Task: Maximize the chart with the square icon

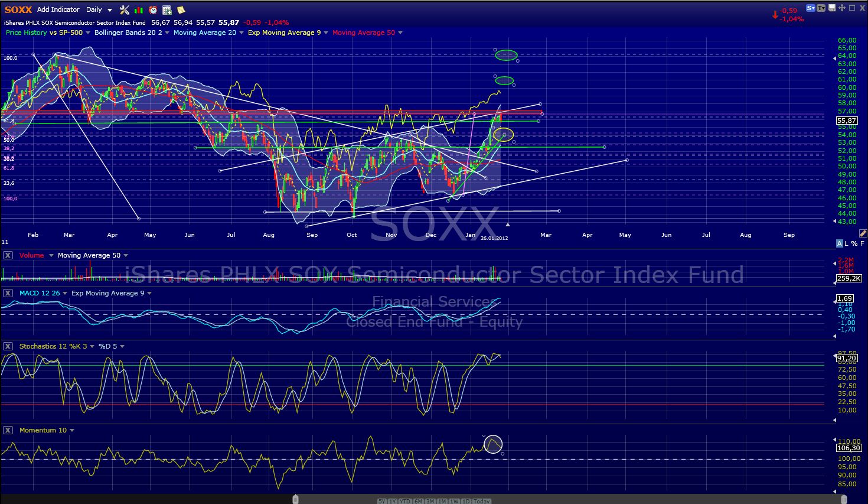Action: click(852, 8)
